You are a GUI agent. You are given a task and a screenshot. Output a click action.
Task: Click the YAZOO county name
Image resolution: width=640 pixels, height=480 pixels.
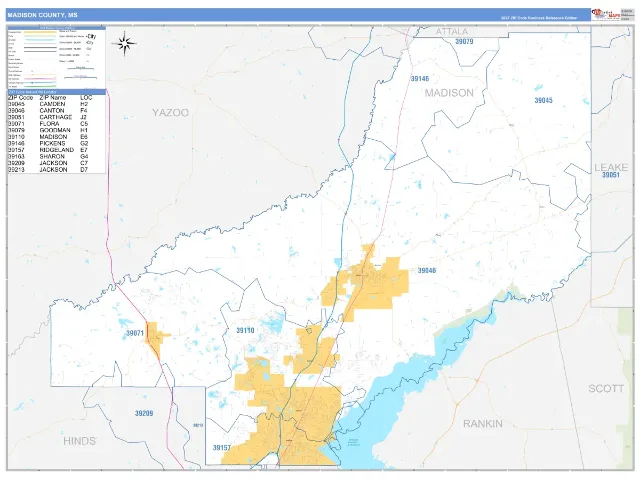coord(170,113)
